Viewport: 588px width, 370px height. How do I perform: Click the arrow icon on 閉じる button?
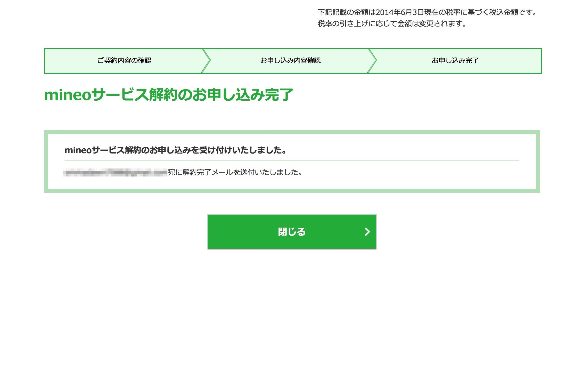pyautogui.click(x=367, y=232)
